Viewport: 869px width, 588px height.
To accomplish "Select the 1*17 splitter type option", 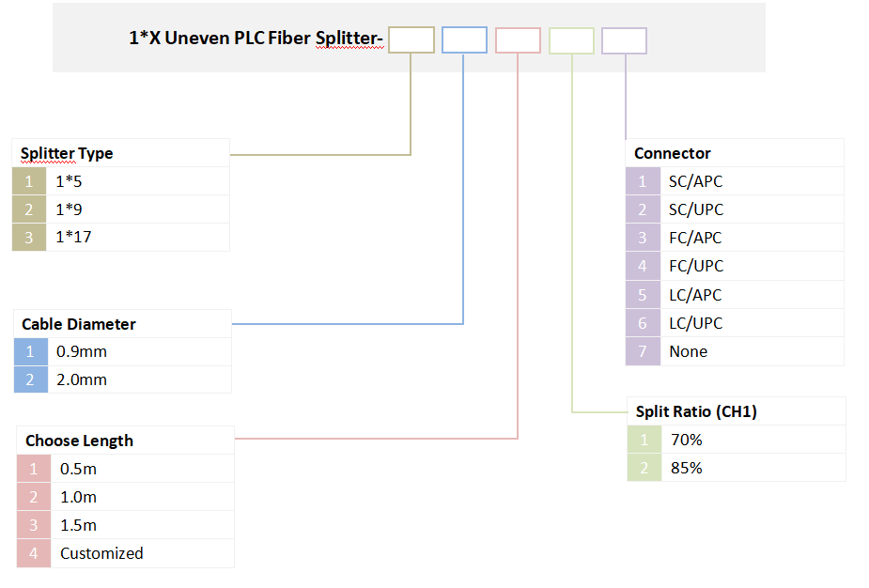I will coord(73,238).
